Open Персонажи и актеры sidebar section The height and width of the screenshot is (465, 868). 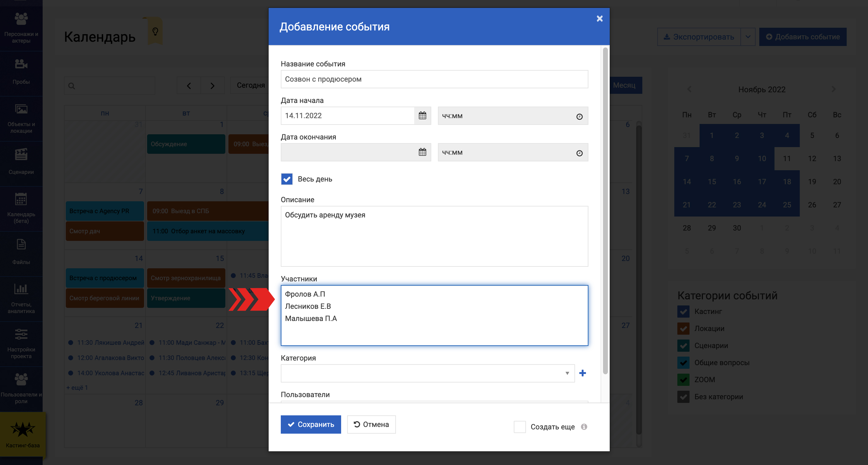pyautogui.click(x=21, y=28)
